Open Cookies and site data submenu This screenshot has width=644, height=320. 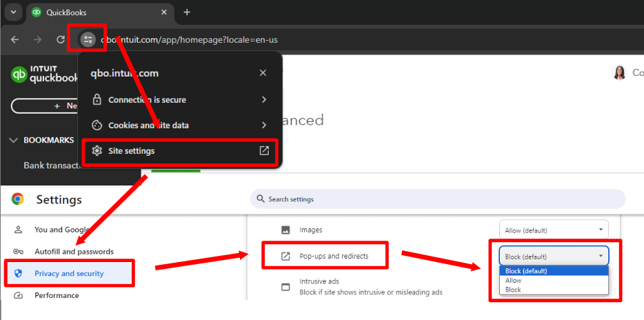179,126
